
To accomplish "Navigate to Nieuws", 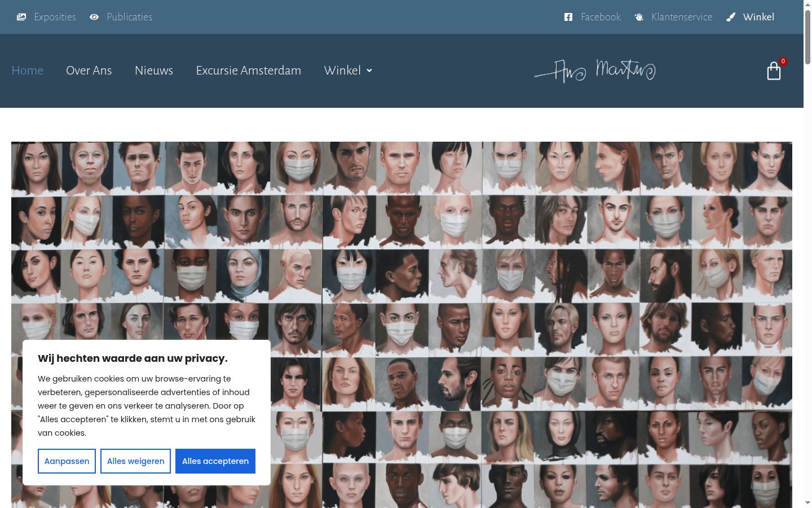I will click(x=154, y=71).
